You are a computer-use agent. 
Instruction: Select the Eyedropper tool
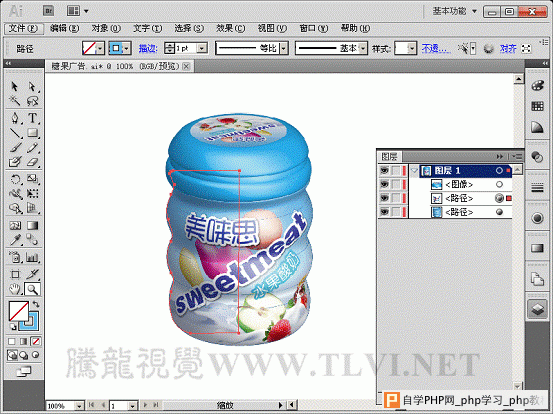15,240
